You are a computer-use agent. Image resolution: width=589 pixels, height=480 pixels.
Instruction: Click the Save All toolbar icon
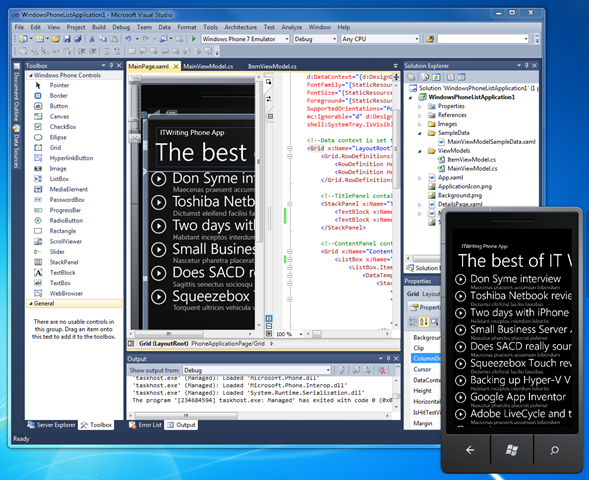[x=78, y=39]
